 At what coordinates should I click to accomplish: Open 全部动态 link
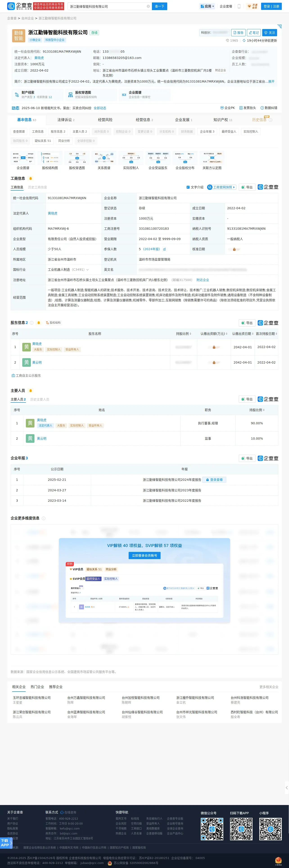pyautogui.click(x=100, y=108)
